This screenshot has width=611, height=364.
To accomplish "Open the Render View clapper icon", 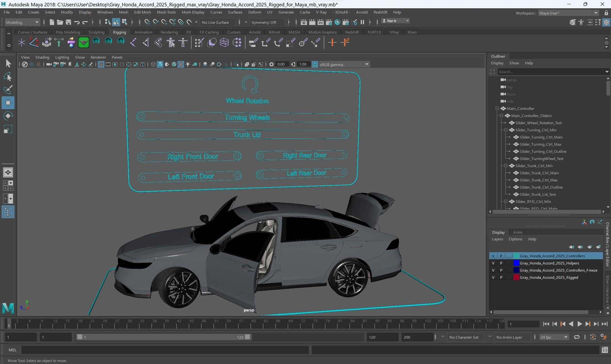I will pyautogui.click(x=303, y=22).
